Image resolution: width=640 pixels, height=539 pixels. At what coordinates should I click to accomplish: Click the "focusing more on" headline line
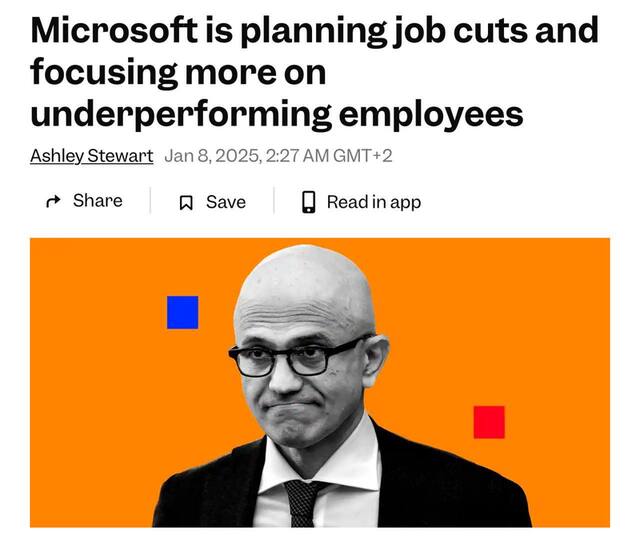[x=179, y=72]
